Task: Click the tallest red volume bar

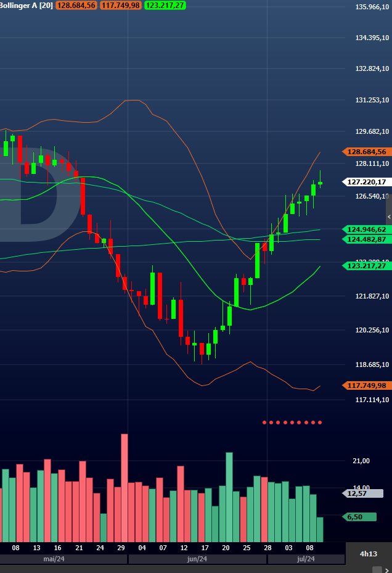Action: tap(125, 488)
